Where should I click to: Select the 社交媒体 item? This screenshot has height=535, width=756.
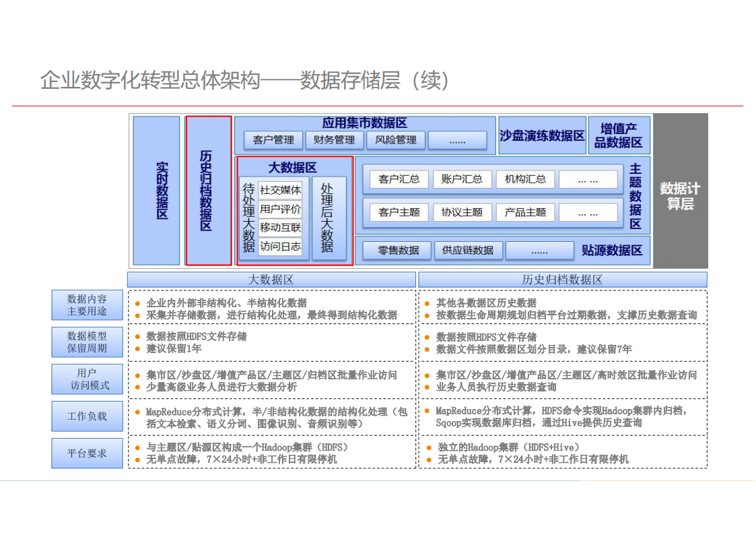[x=280, y=190]
